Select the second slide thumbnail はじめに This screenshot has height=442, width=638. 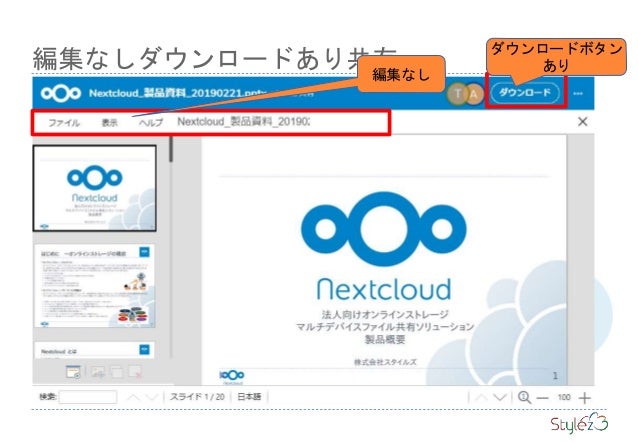click(95, 286)
